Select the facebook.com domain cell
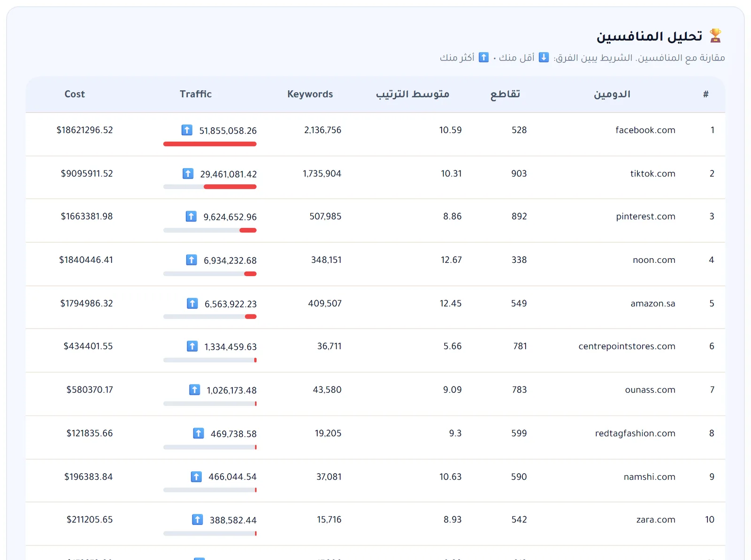 click(x=645, y=130)
